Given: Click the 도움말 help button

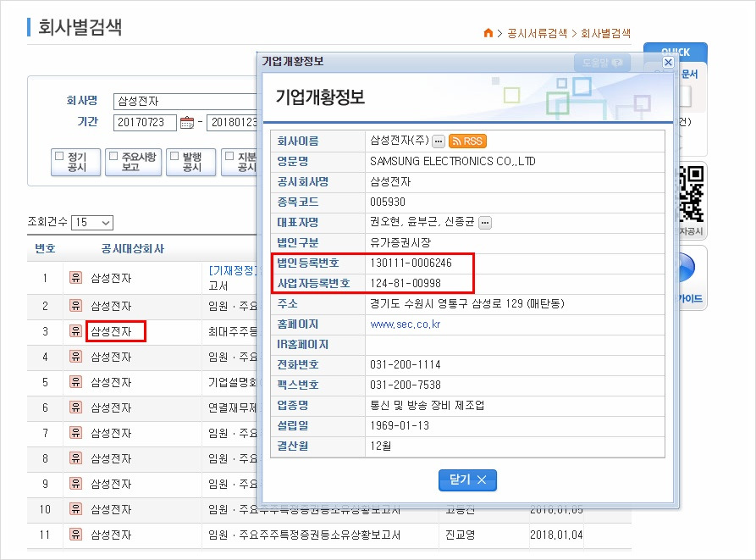Looking at the screenshot, I should (x=602, y=63).
